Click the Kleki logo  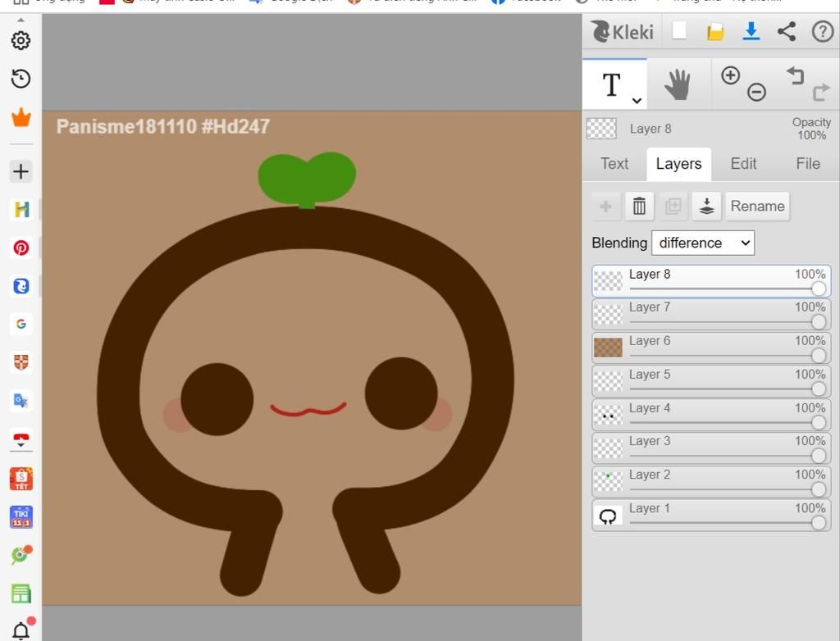coord(623,32)
